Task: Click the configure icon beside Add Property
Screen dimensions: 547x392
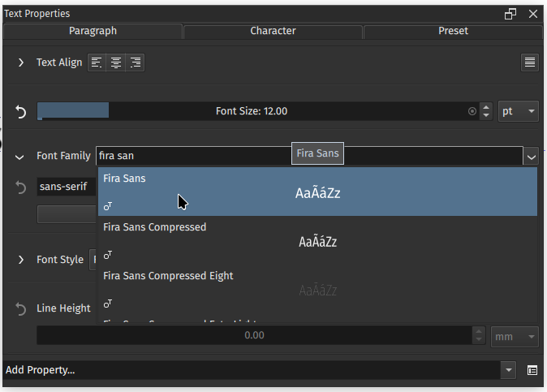Action: pos(532,370)
